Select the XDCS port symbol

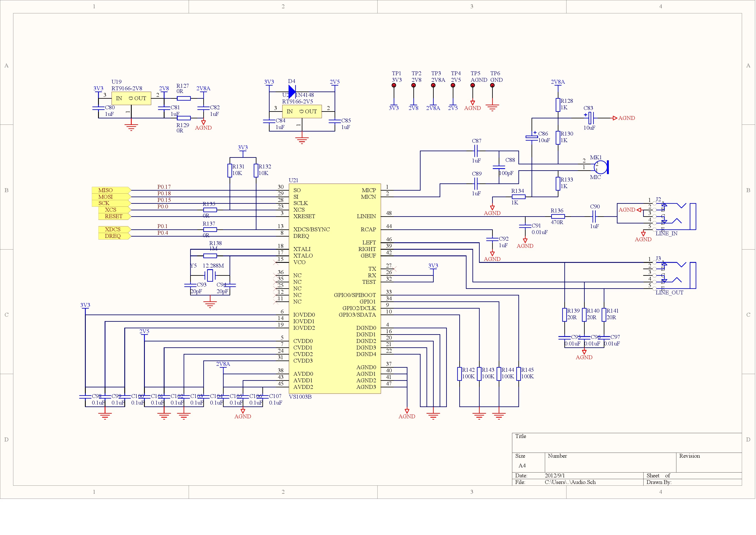point(115,229)
